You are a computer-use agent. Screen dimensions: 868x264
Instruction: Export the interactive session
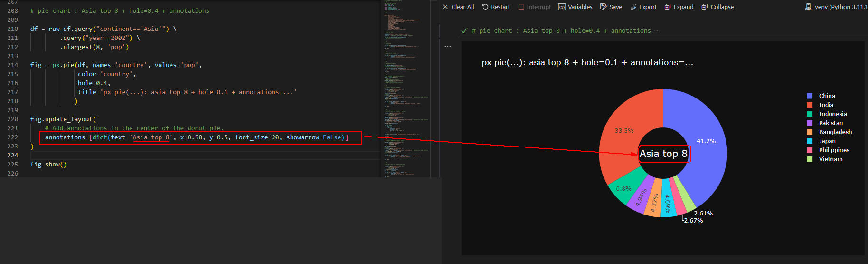click(643, 7)
